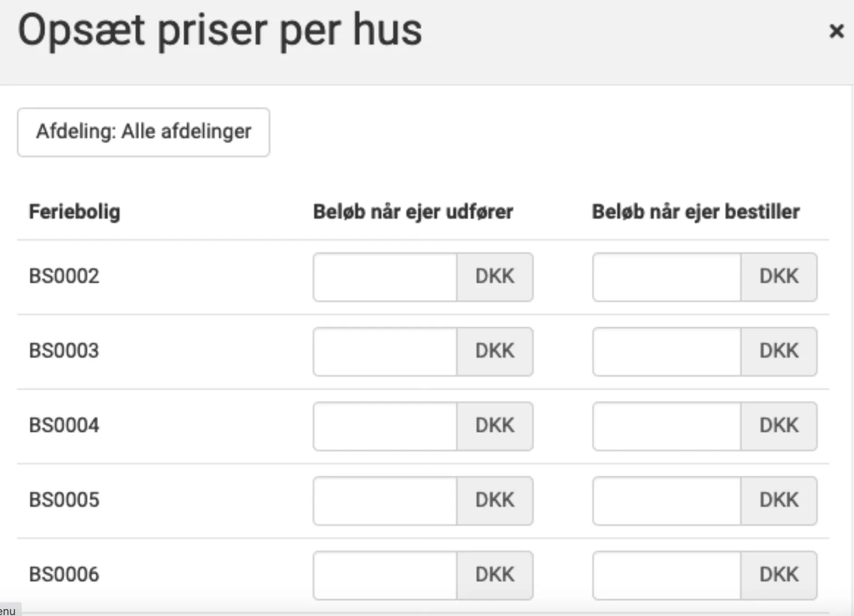Select BS0004 'ejer bestiller' price field
Image resolution: width=854 pixels, height=616 pixels.
(x=666, y=426)
